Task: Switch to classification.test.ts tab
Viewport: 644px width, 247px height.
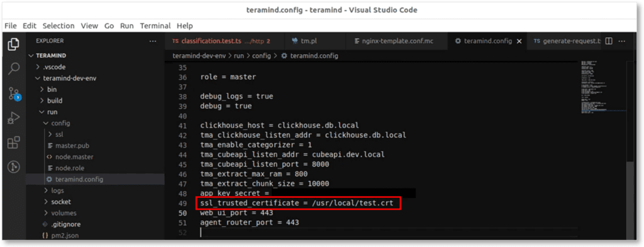Action: (225, 41)
